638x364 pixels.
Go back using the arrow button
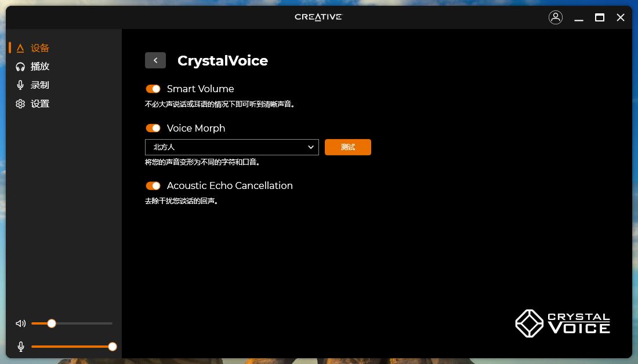point(155,60)
